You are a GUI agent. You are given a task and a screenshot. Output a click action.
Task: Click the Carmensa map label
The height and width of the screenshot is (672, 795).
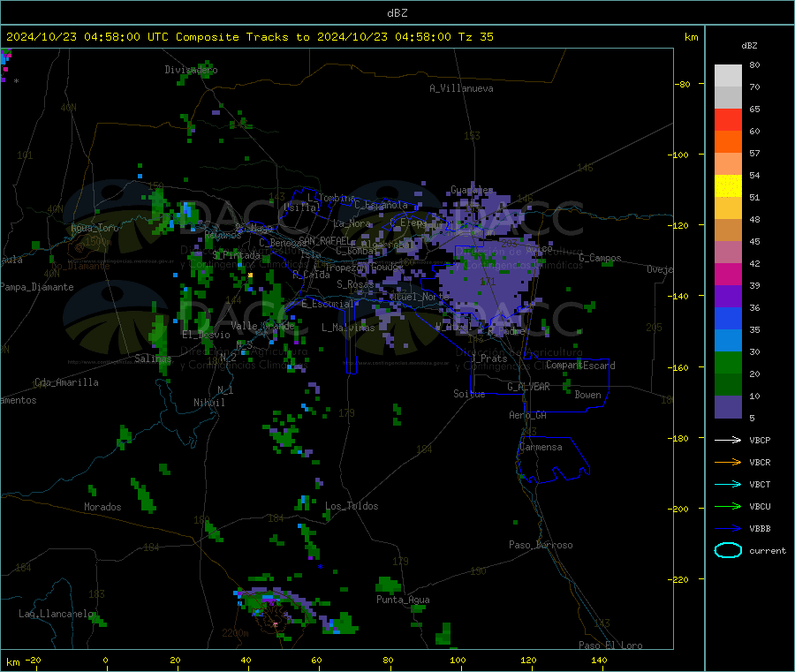click(x=541, y=447)
